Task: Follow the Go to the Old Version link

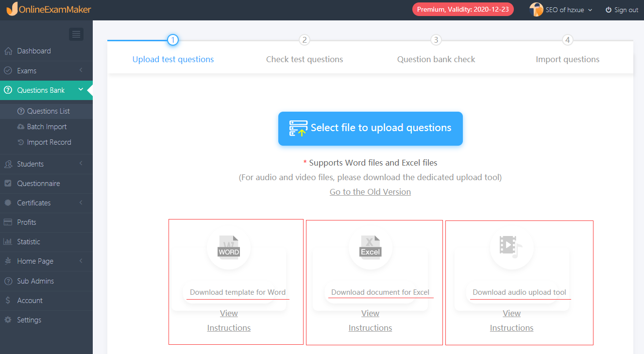Action: tap(370, 192)
